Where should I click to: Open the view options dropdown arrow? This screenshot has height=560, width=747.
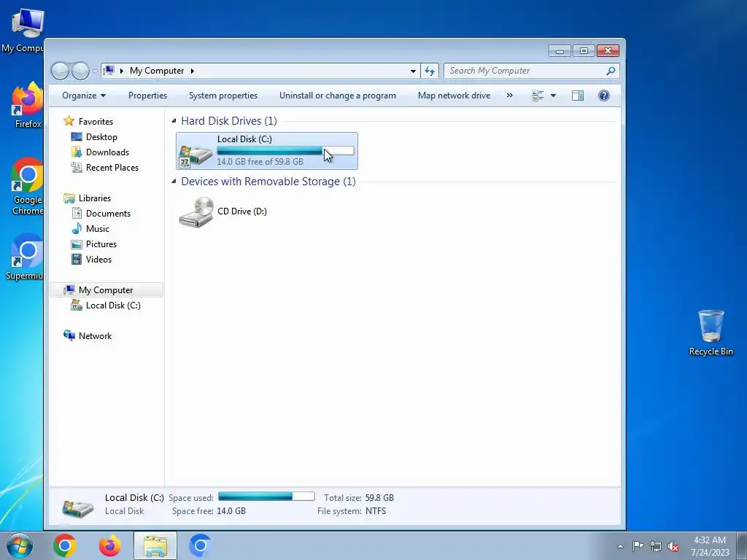tap(553, 96)
